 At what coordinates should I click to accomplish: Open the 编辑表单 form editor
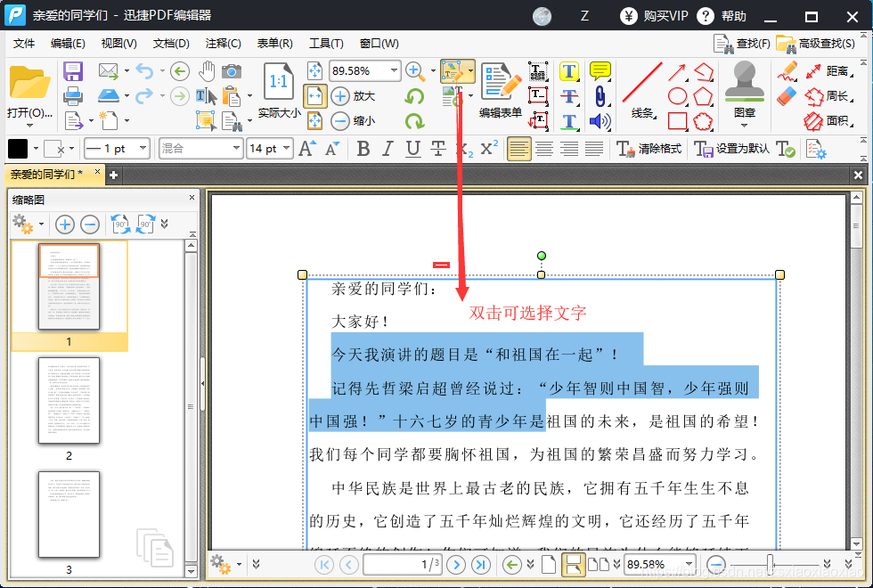(501, 90)
